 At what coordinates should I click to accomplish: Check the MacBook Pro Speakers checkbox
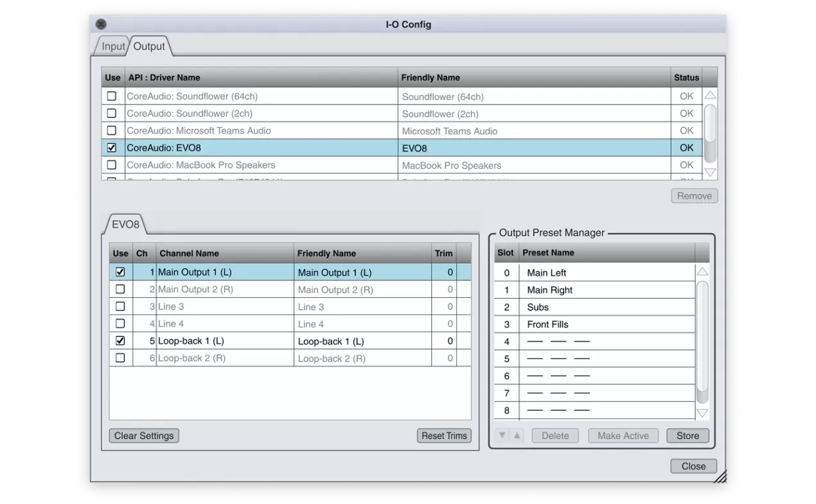(x=112, y=164)
